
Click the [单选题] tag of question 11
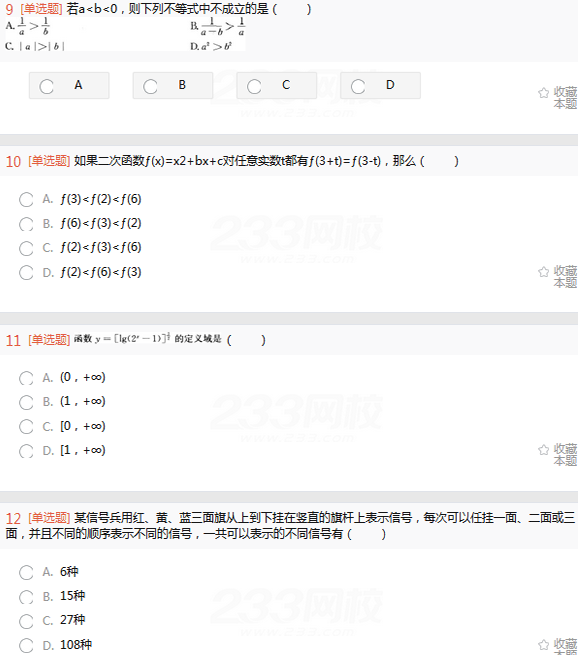(x=49, y=340)
